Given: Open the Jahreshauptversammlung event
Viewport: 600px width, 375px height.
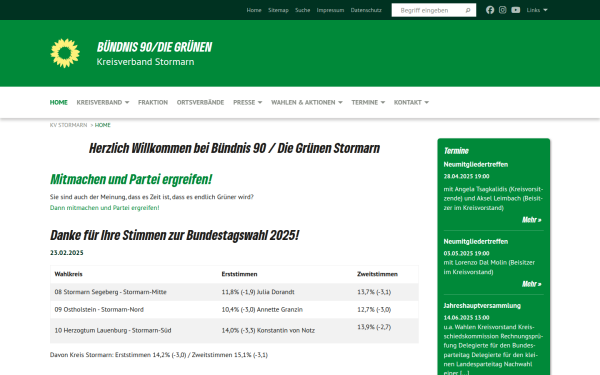Looking at the screenshot, I should coord(482,306).
